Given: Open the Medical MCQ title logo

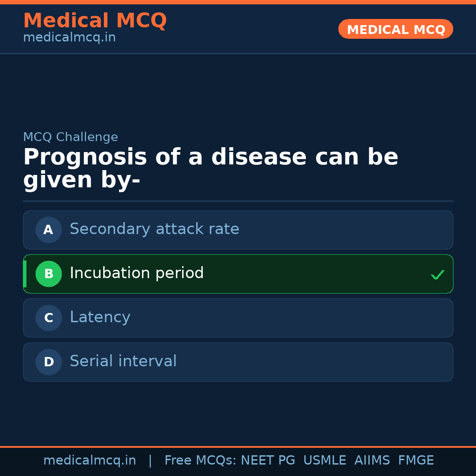Looking at the screenshot, I should pyautogui.click(x=95, y=21).
